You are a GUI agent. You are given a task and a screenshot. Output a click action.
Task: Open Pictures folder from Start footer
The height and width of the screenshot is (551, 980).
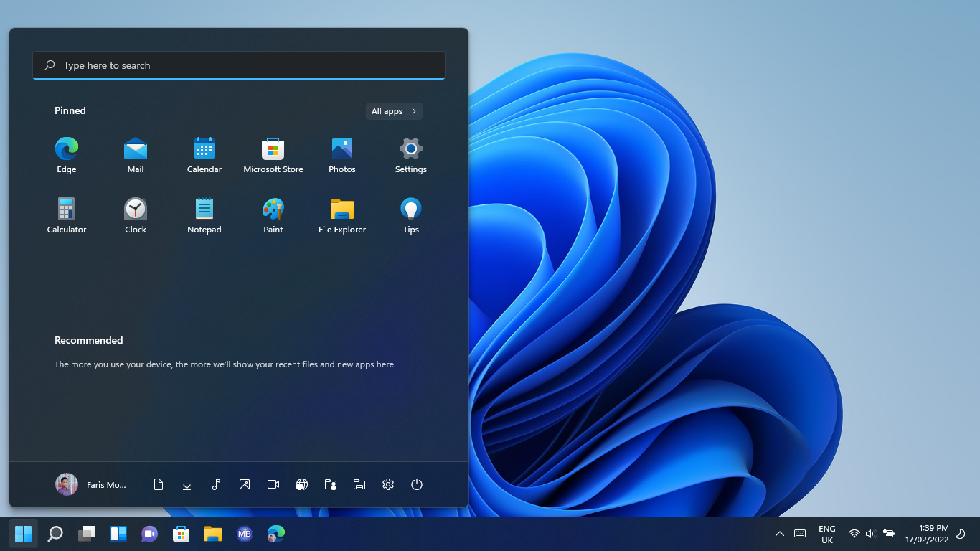245,484
